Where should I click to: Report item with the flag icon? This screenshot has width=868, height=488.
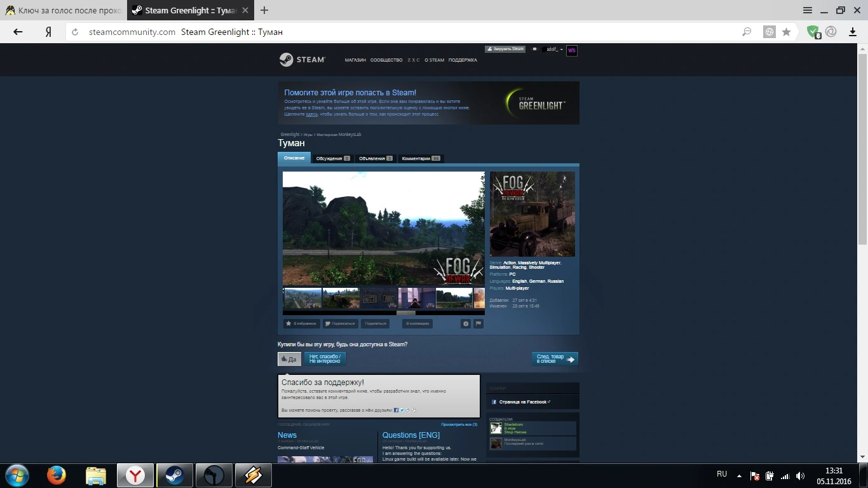pos(478,323)
